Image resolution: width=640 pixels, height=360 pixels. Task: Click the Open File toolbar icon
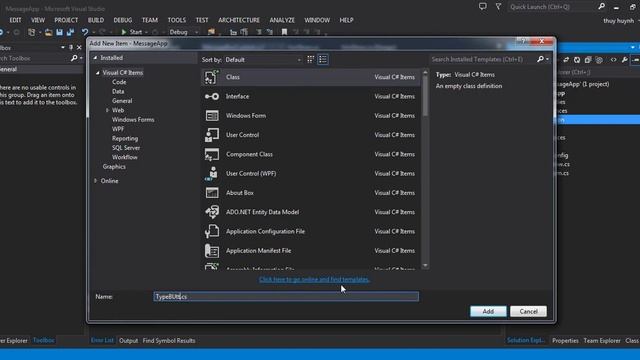(48, 32)
